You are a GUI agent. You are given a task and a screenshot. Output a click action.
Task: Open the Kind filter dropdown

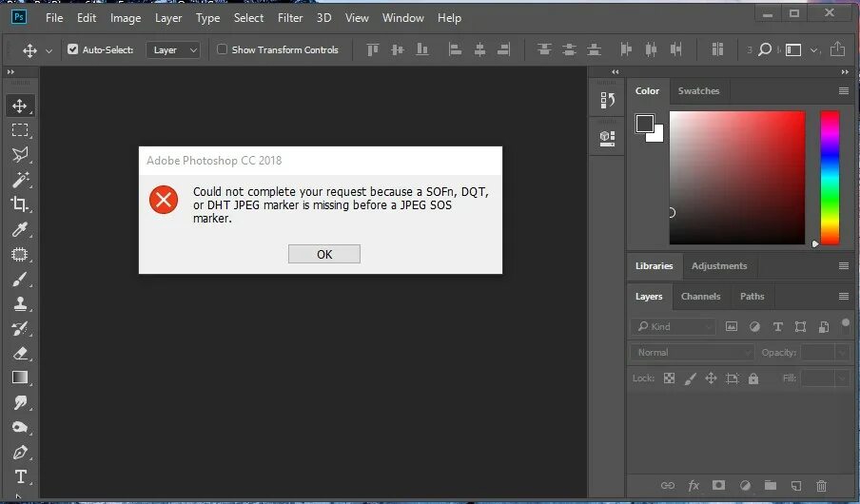[x=674, y=327]
